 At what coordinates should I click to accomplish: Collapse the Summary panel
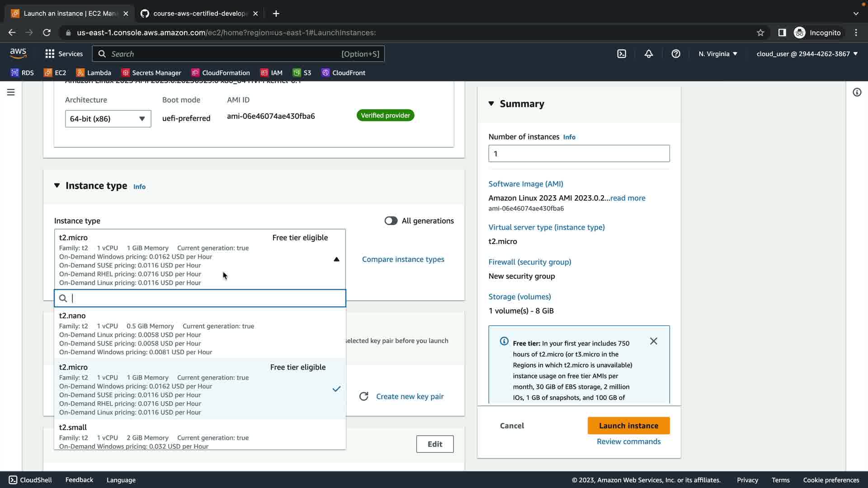pyautogui.click(x=491, y=104)
